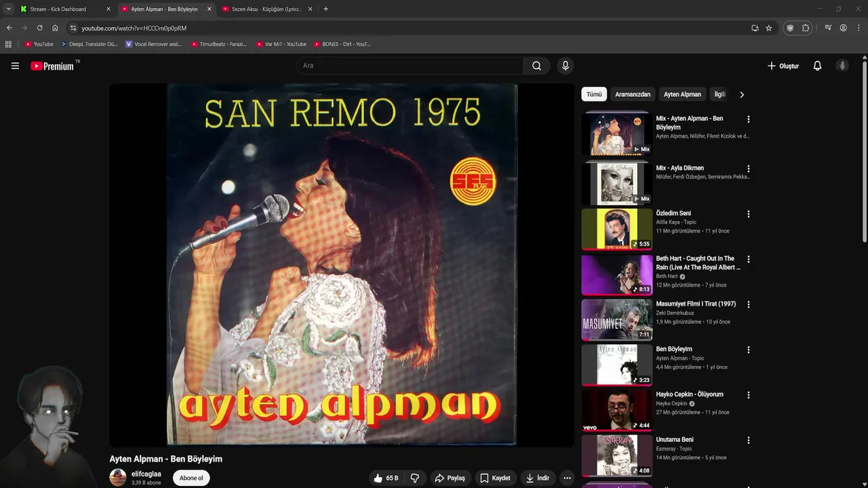Like the video with thumbs up

tap(386, 478)
